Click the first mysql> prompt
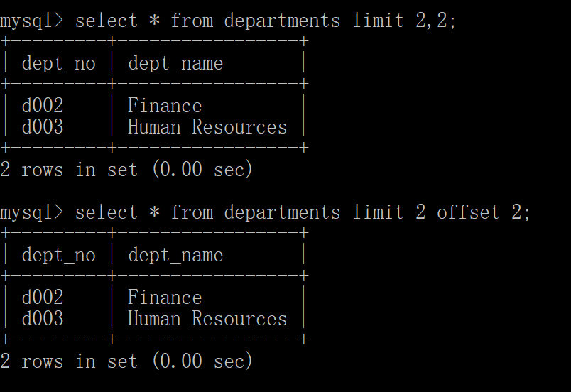This screenshot has height=392, width=571. pos(32,21)
